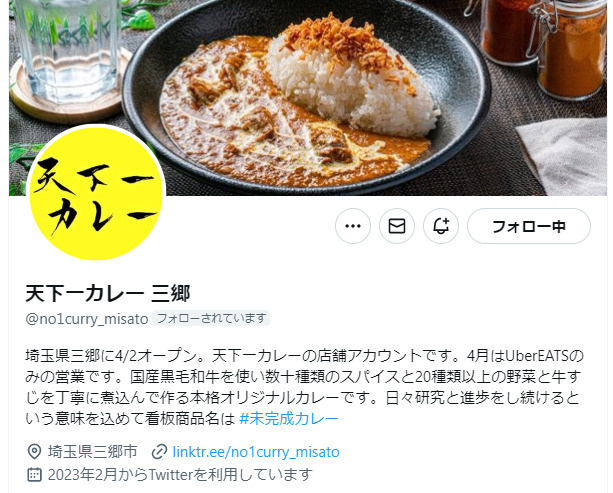View the curry header banner photo

click(x=308, y=98)
